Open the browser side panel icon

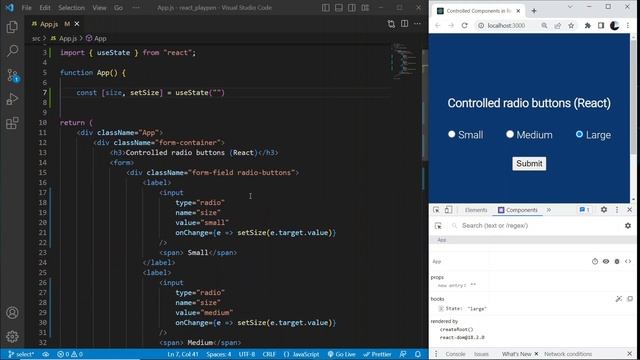point(601,26)
